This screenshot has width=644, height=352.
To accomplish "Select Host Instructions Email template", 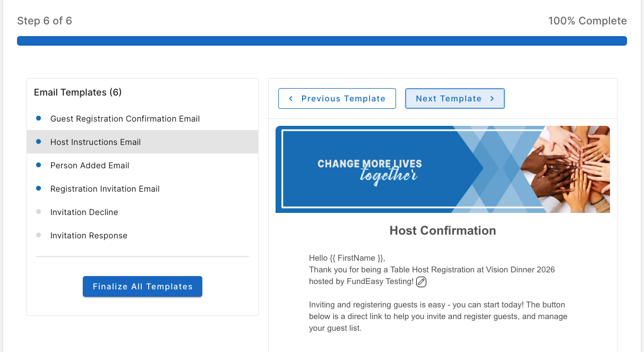I will pyautogui.click(x=142, y=142).
